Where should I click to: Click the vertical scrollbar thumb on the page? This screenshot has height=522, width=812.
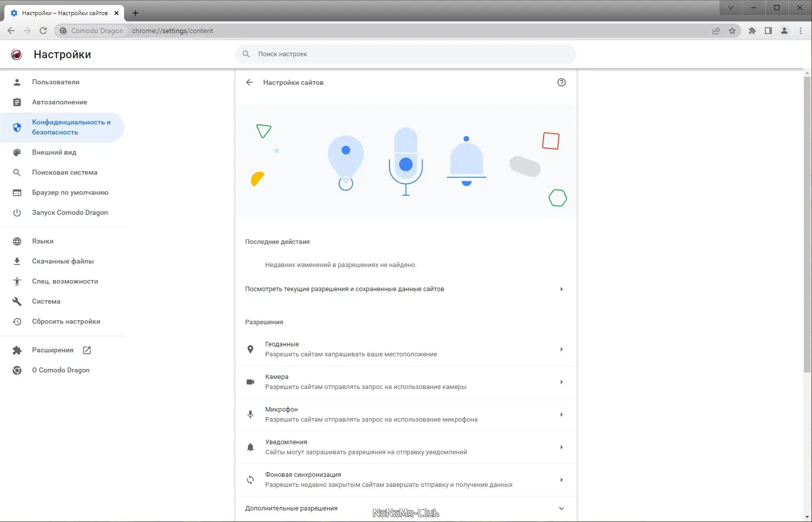(807, 224)
